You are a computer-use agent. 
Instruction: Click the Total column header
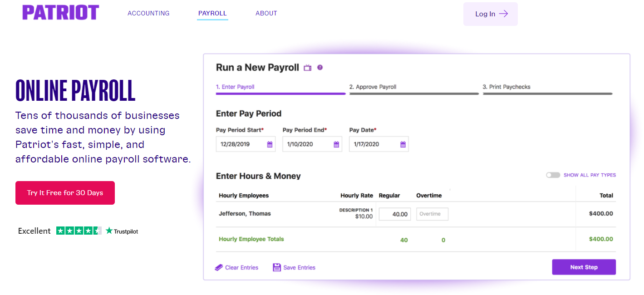click(x=606, y=196)
